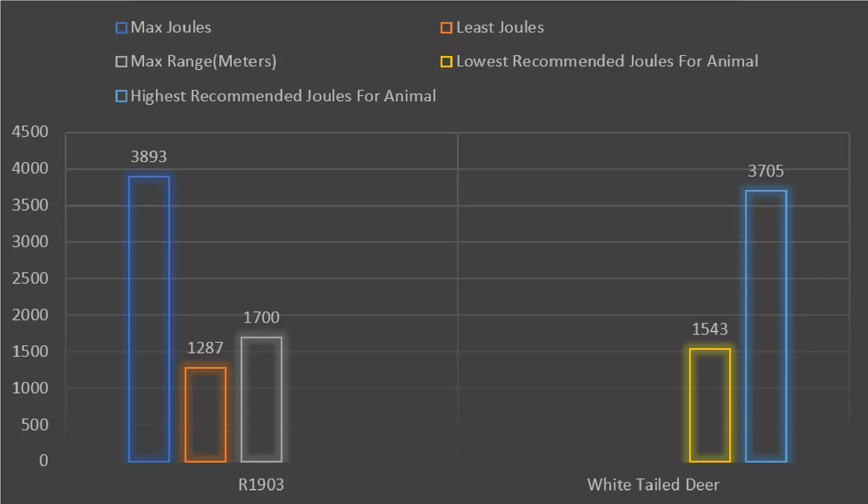
Task: Select the Max Range(Meters) legend text
Action: point(204,61)
